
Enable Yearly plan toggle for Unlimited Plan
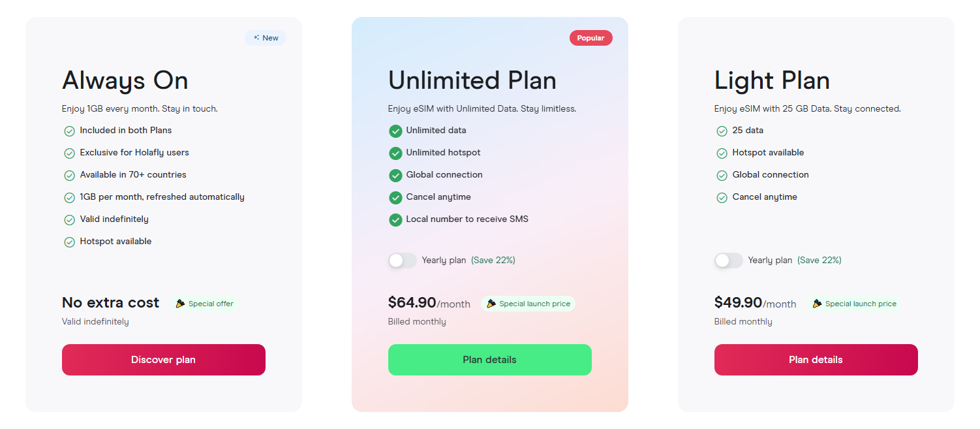click(402, 261)
